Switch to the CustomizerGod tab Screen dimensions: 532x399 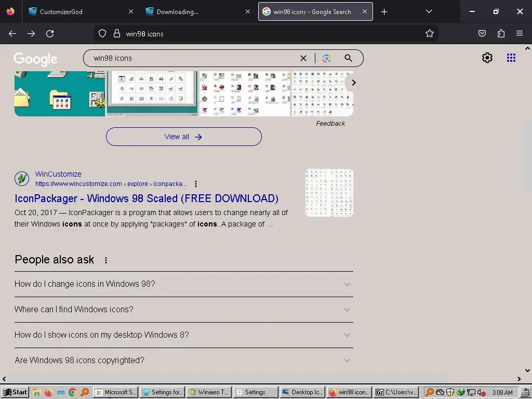pyautogui.click(x=81, y=11)
